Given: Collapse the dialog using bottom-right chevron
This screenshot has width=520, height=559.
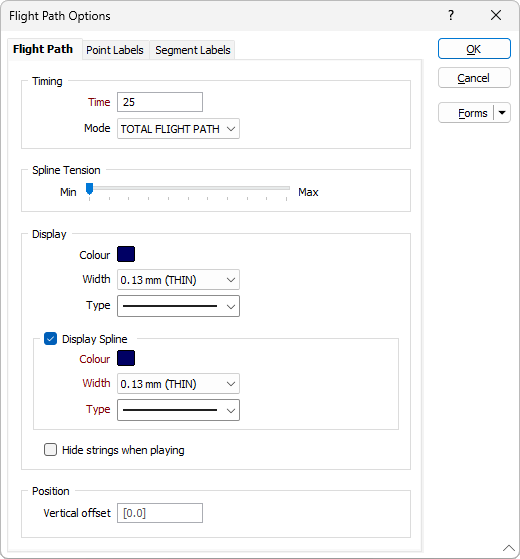Looking at the screenshot, I should [509, 548].
